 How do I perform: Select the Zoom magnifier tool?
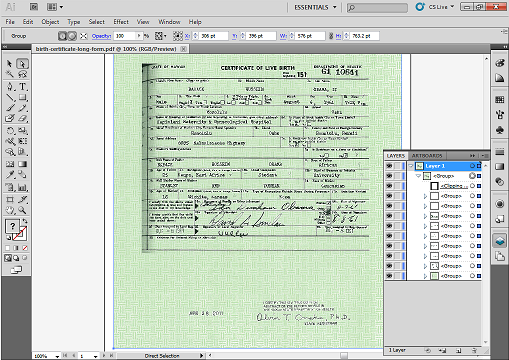[x=22, y=210]
